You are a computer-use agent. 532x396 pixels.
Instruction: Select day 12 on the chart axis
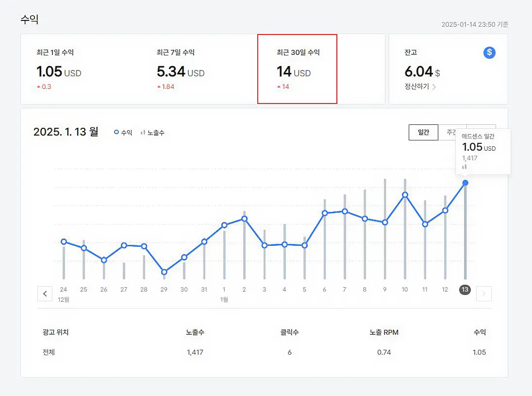(445, 290)
